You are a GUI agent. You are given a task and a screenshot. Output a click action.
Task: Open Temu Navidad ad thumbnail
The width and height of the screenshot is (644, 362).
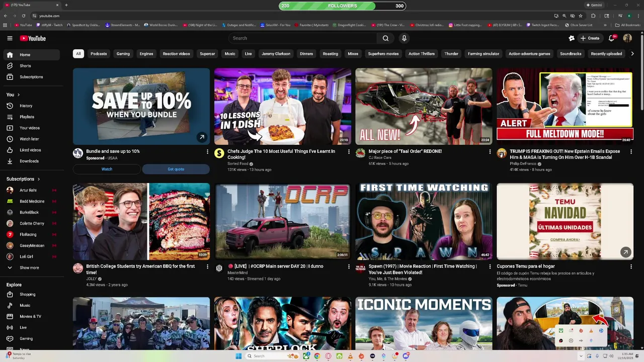[x=565, y=221]
